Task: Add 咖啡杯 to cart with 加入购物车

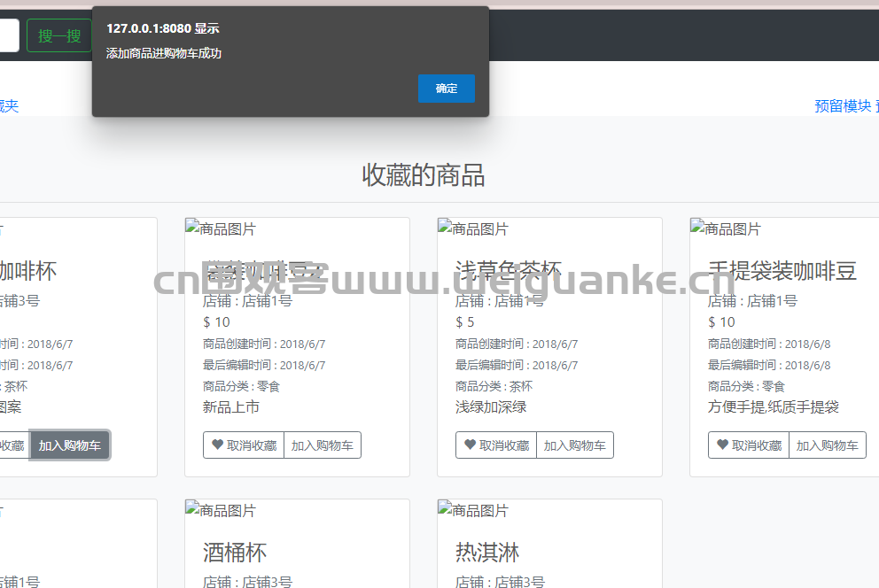Action: click(69, 445)
